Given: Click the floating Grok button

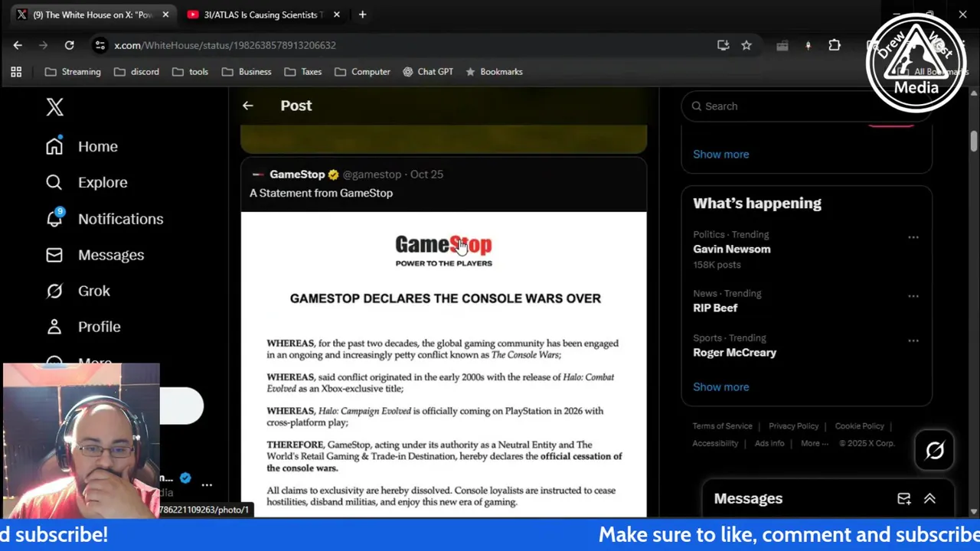Looking at the screenshot, I should [x=935, y=451].
